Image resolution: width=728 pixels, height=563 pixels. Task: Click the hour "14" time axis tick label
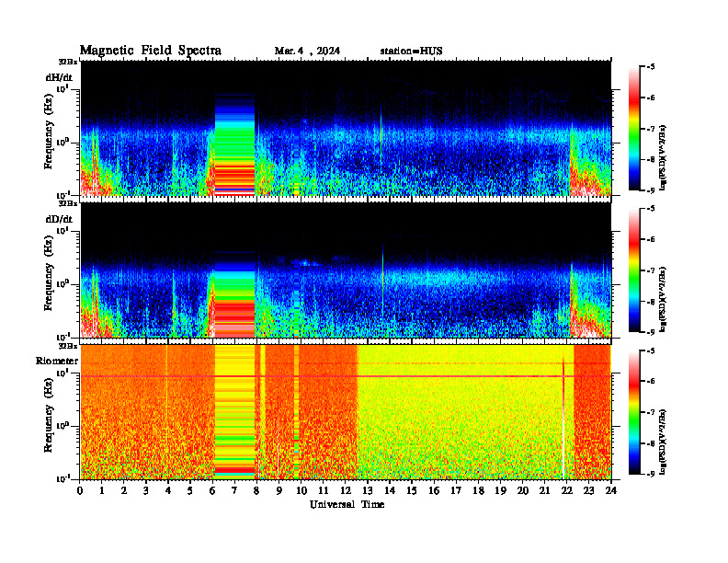[390, 490]
